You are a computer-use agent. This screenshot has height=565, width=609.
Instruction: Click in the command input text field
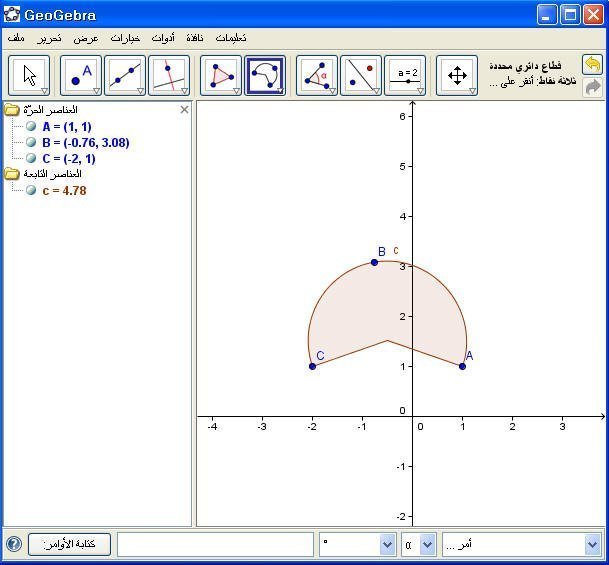[x=215, y=544]
